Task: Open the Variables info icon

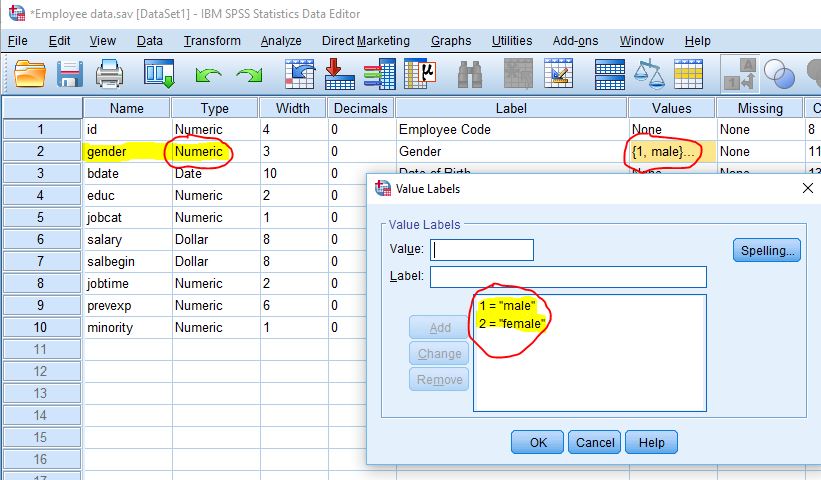Action: [x=380, y=73]
